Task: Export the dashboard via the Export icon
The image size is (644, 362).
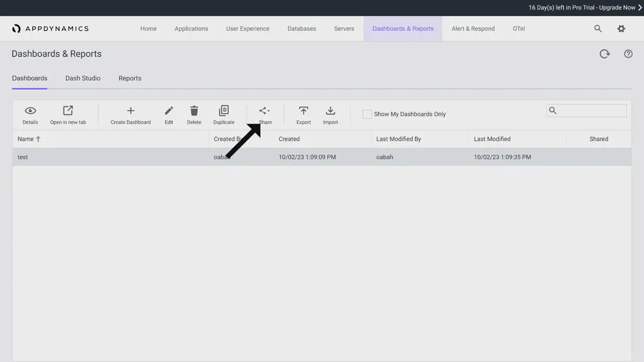Action: (303, 114)
